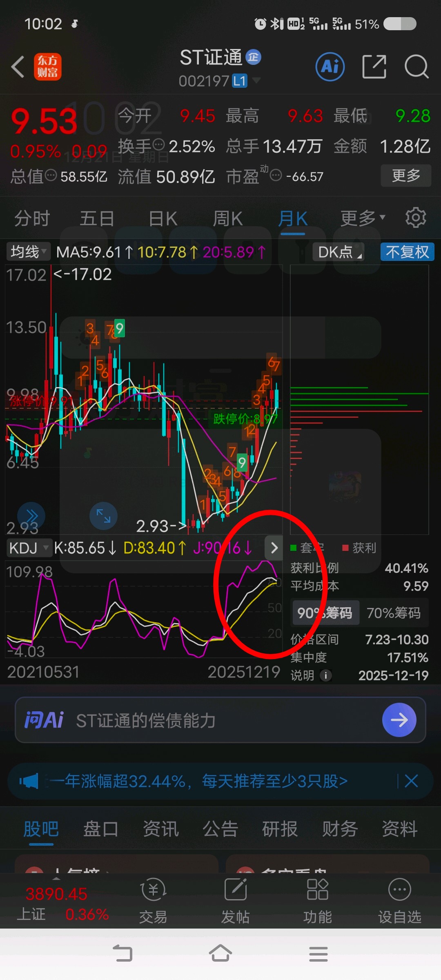Switch to the 分时 tab
Viewport: 441px width, 980px height.
coord(32,218)
